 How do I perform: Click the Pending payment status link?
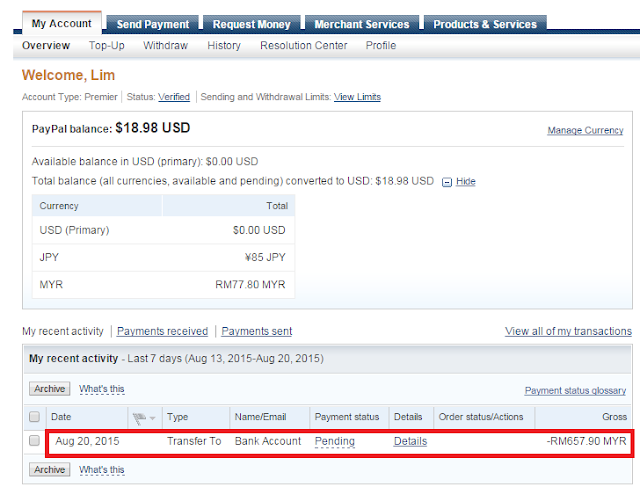pos(335,441)
